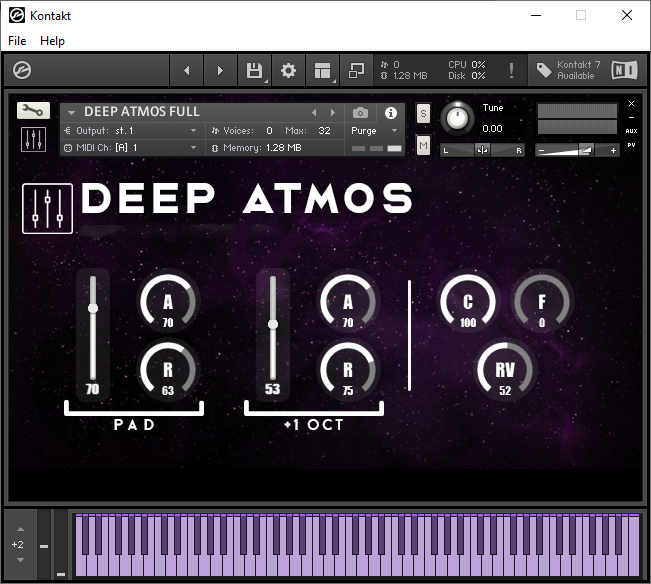Toggle the AUX sends button

631,131
